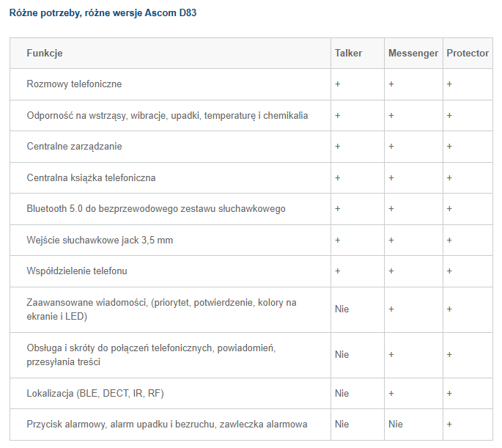Click the heading 'Różne potrzeby, różne wersje Ascom D83'
Viewport: 502px width, 448px height.
coord(103,13)
